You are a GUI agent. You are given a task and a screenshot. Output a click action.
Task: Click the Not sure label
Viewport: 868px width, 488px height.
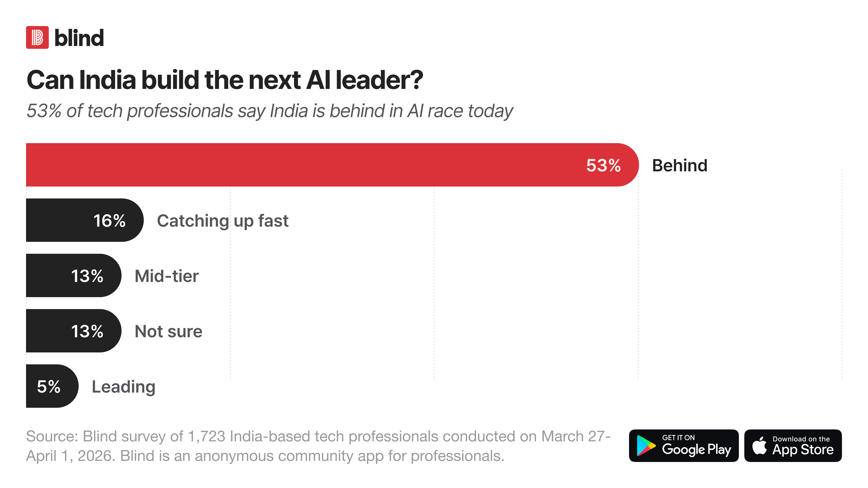coord(168,331)
